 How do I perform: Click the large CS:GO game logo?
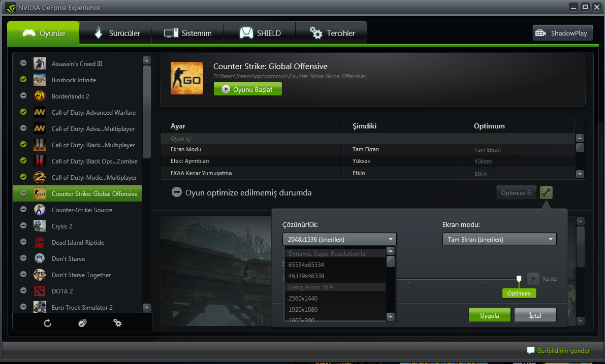187,78
